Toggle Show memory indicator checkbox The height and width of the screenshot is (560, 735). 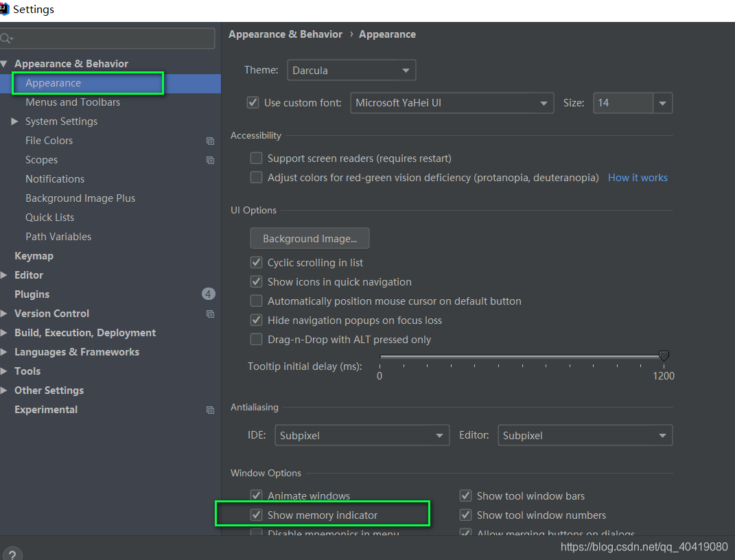coord(256,515)
